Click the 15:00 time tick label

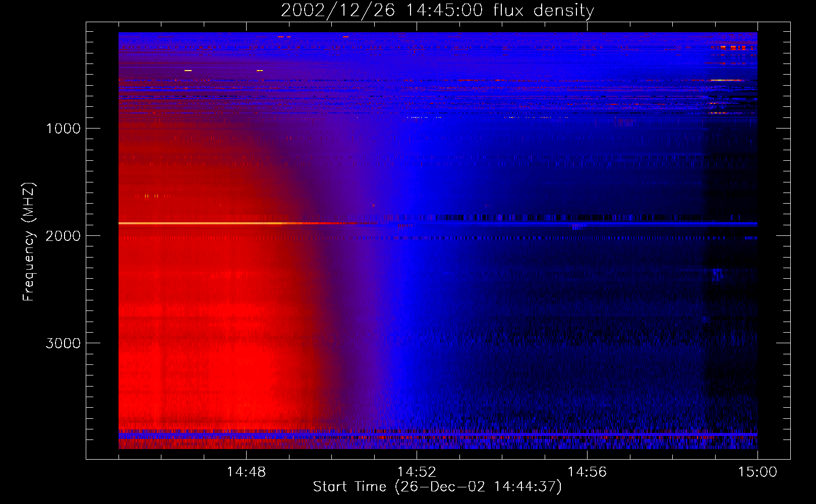click(757, 472)
